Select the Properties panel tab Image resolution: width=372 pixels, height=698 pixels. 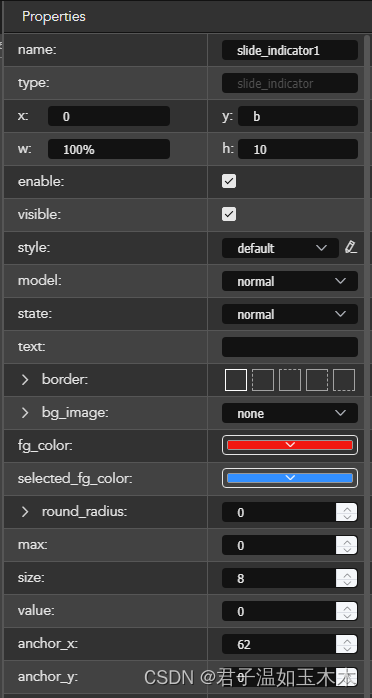click(x=54, y=17)
